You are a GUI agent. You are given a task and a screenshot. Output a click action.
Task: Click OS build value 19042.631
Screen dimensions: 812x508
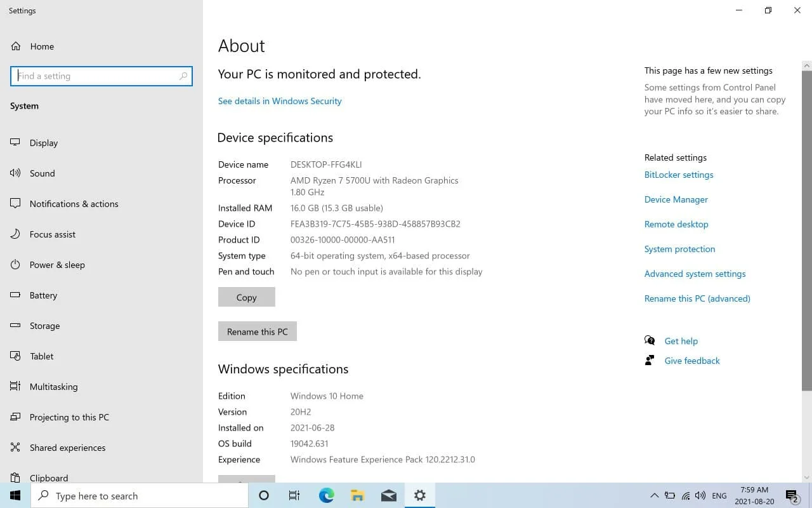(x=310, y=444)
